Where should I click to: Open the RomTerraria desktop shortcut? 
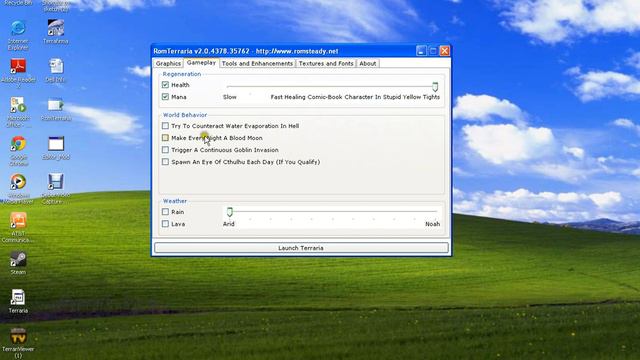click(56, 109)
